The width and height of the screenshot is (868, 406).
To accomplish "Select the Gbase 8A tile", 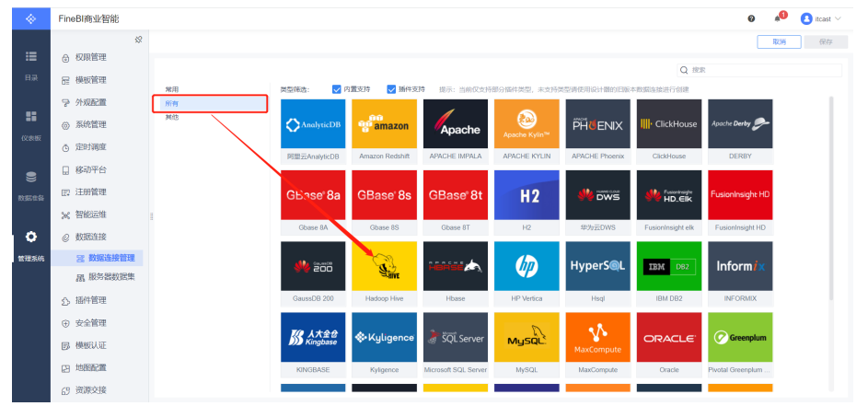I will pyautogui.click(x=313, y=203).
